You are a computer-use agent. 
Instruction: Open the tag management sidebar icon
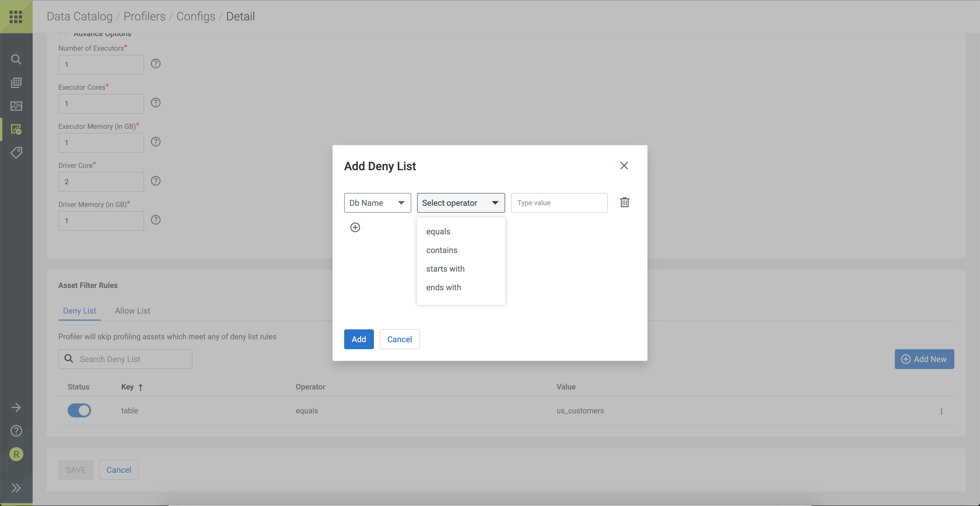click(16, 153)
